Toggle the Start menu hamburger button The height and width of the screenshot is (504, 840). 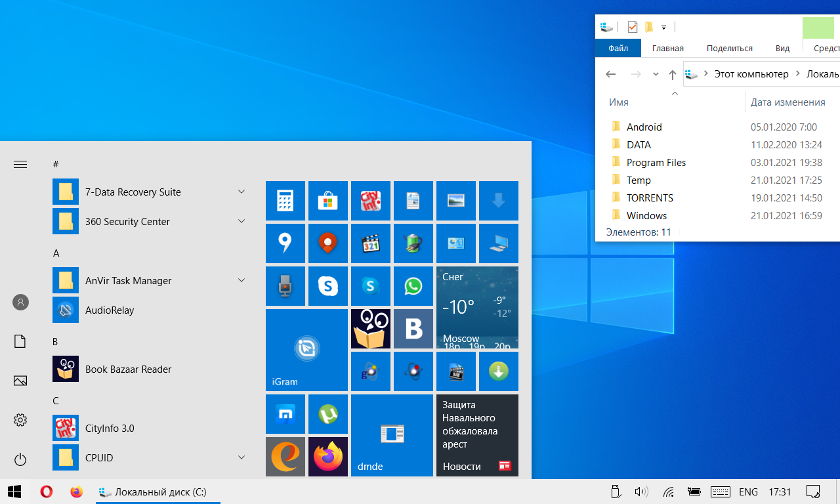pos(20,164)
